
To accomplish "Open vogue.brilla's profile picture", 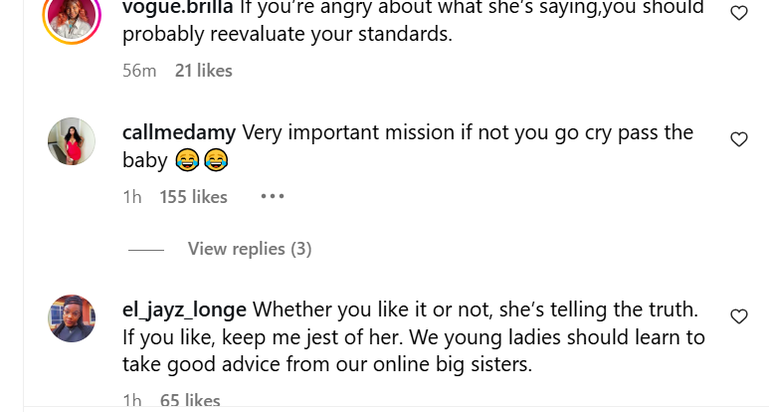I will (72, 14).
